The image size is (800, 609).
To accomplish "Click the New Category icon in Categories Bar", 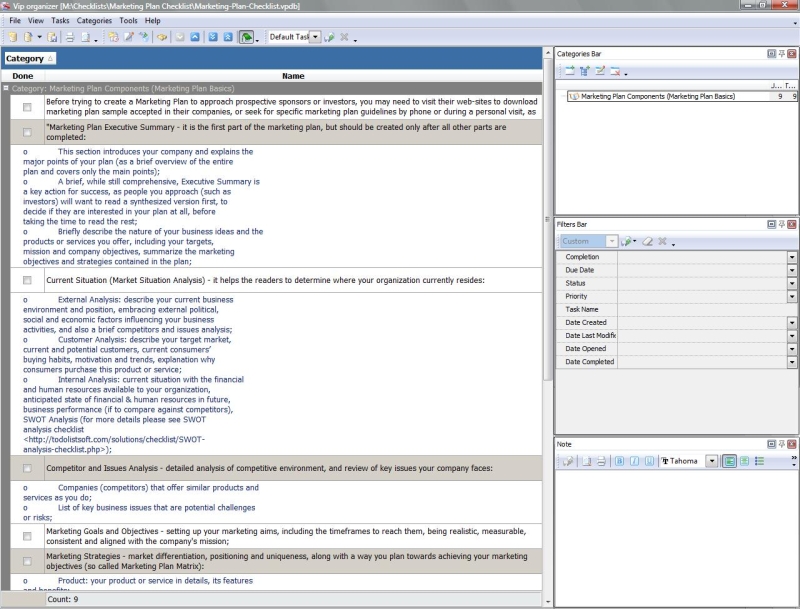I will click(x=568, y=71).
